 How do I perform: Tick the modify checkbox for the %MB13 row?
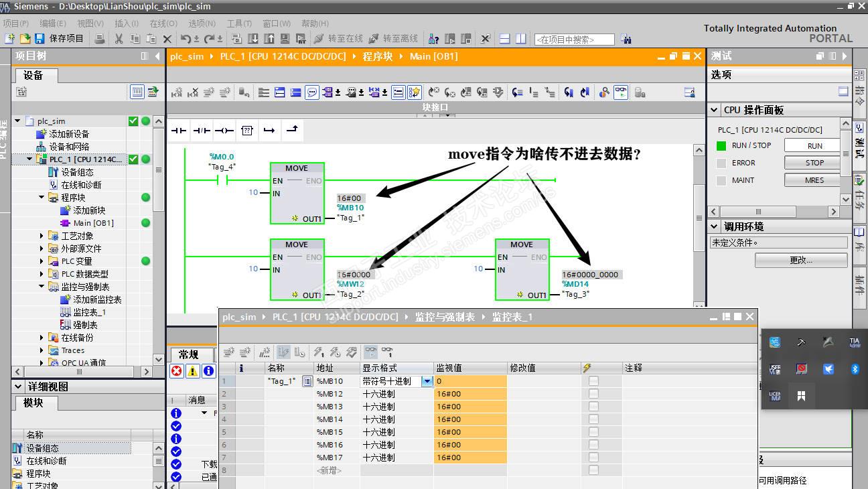pos(593,407)
